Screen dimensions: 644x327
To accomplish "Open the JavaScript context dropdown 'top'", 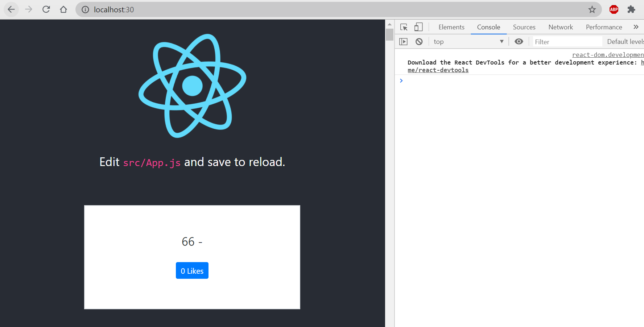I will pos(468,42).
